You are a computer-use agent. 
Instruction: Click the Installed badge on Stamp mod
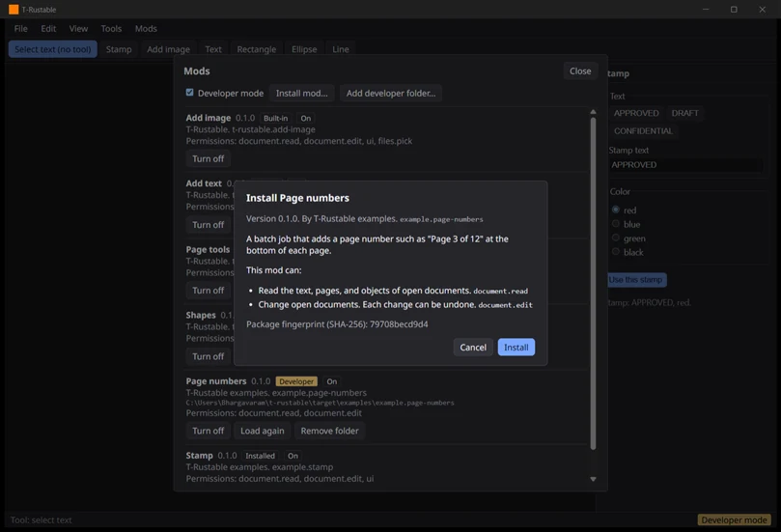point(260,456)
